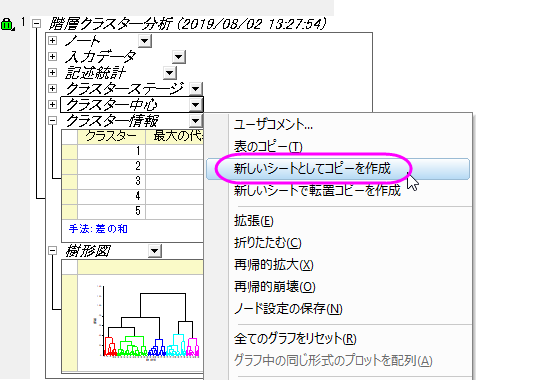
Task: Expand the 入力データ node
Action: click(x=52, y=56)
